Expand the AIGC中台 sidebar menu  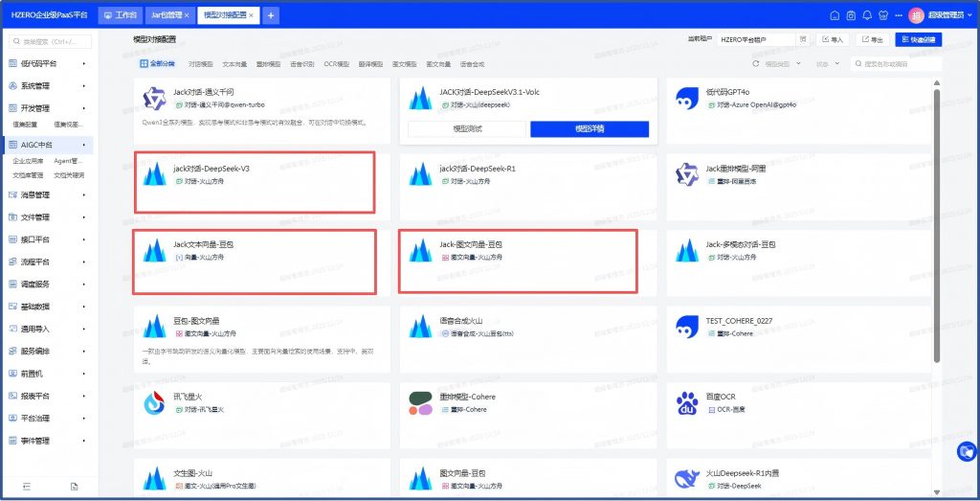(x=48, y=146)
